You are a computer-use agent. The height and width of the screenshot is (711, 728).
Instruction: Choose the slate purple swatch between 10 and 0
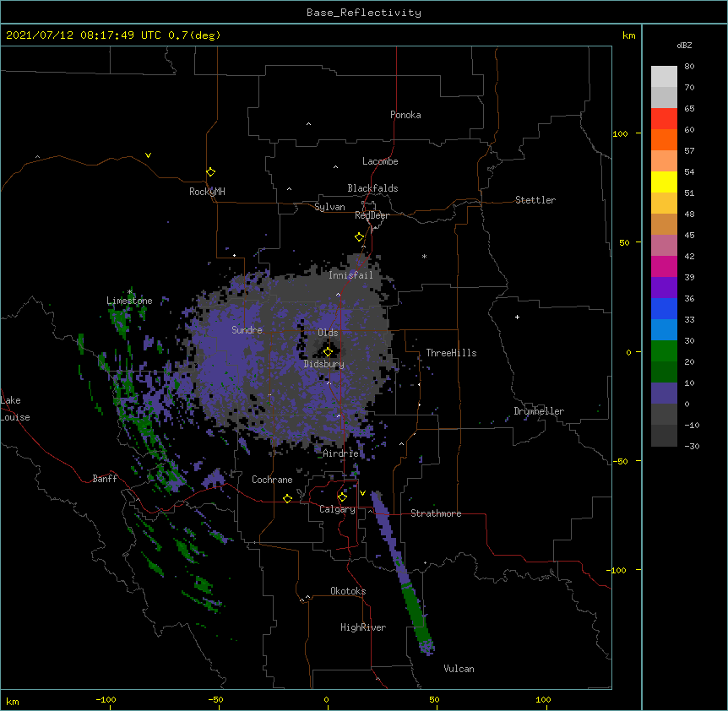[664, 393]
